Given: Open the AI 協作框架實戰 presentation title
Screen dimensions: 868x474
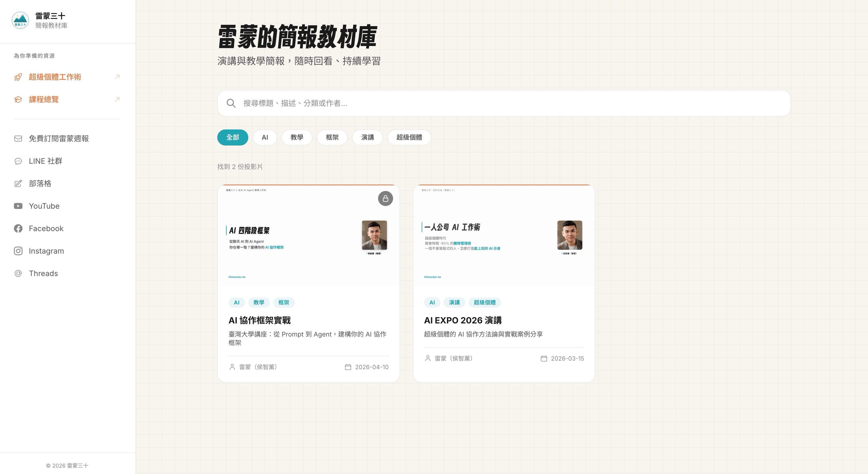Looking at the screenshot, I should 260,320.
